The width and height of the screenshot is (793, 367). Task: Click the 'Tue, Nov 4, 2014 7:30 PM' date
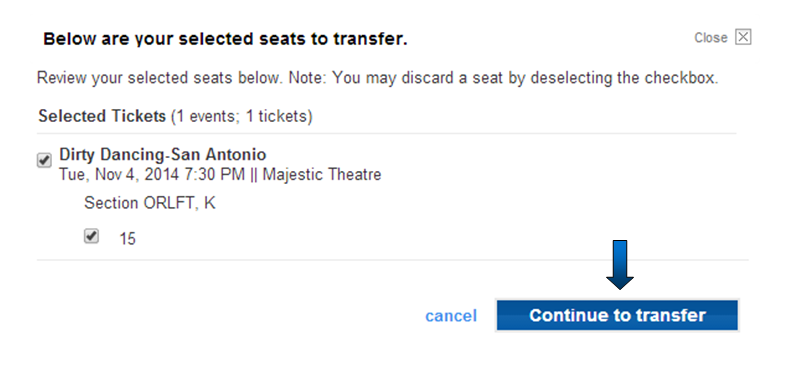click(152, 175)
